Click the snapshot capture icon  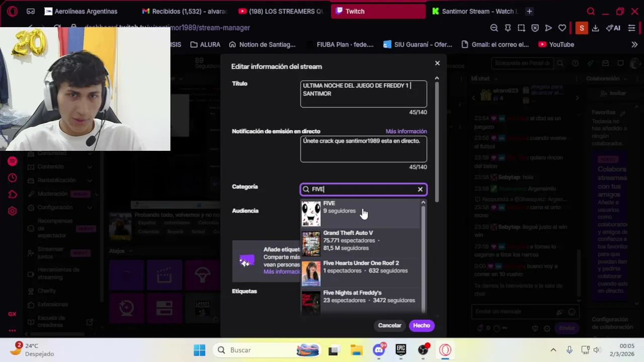(521, 28)
